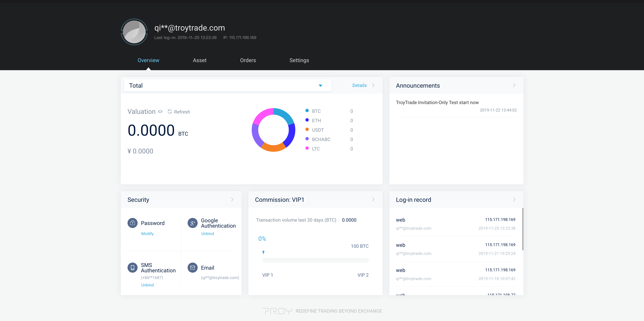The height and width of the screenshot is (321, 644).
Task: Click the Log-in record scrollbar
Action: point(523,229)
